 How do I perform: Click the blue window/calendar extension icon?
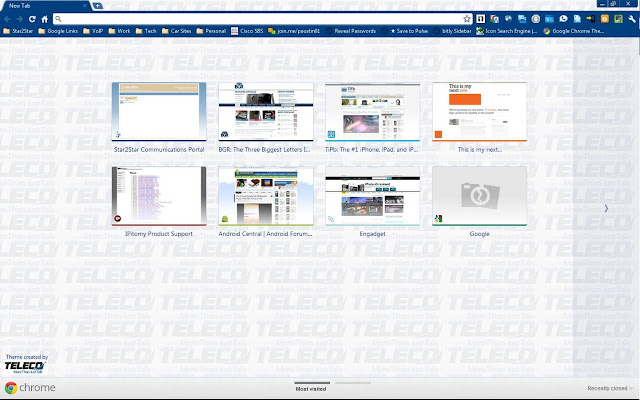549,19
